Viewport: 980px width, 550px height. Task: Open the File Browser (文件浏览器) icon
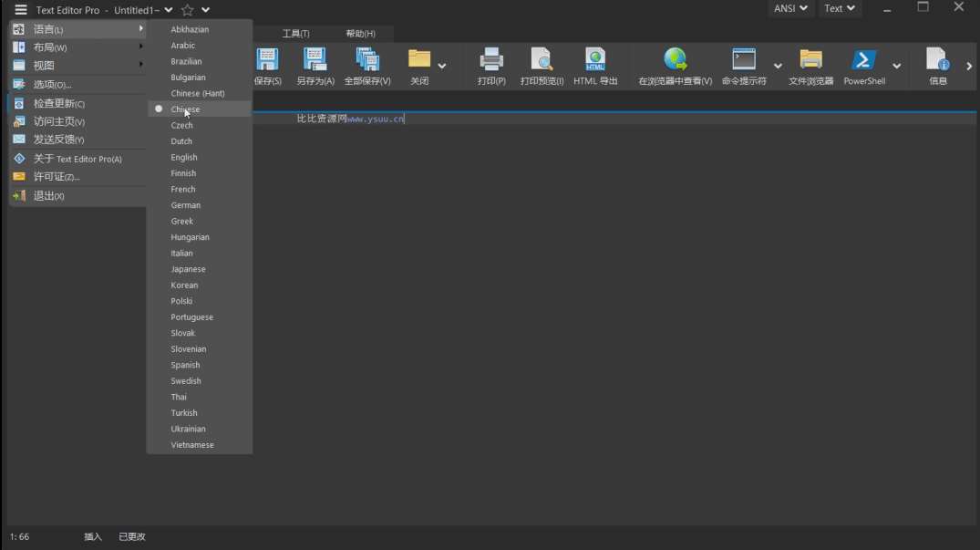(810, 65)
